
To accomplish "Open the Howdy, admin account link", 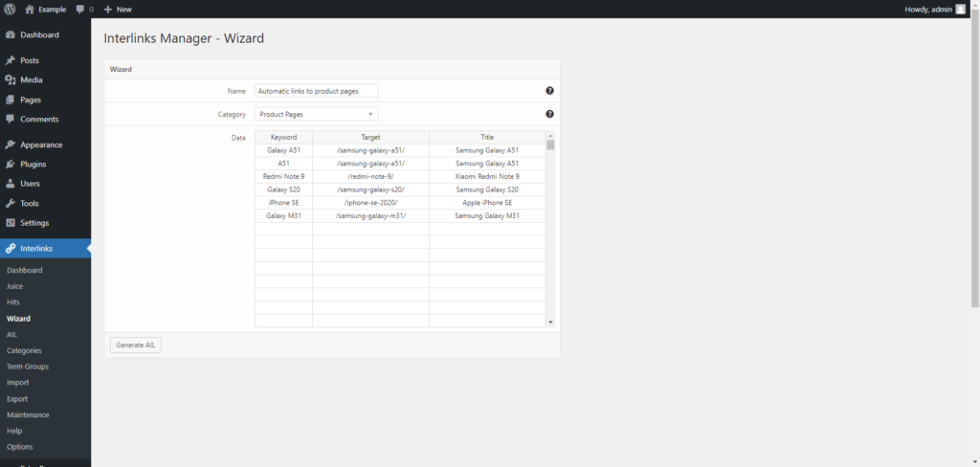I will (928, 10).
